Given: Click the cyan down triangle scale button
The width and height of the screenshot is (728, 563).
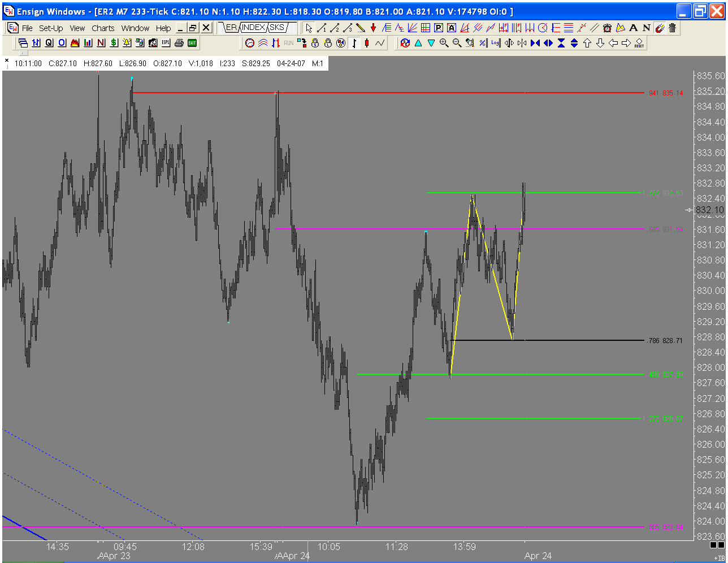Looking at the screenshot, I should (x=431, y=42).
